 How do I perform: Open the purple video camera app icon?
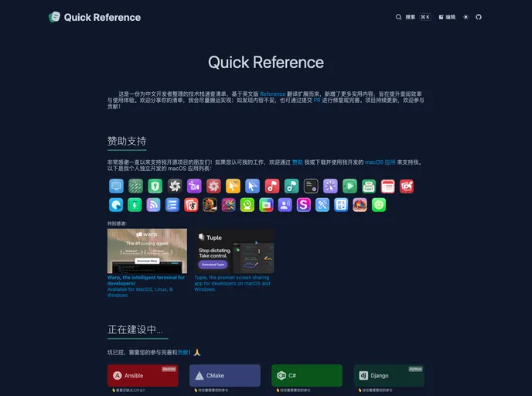coord(194,186)
